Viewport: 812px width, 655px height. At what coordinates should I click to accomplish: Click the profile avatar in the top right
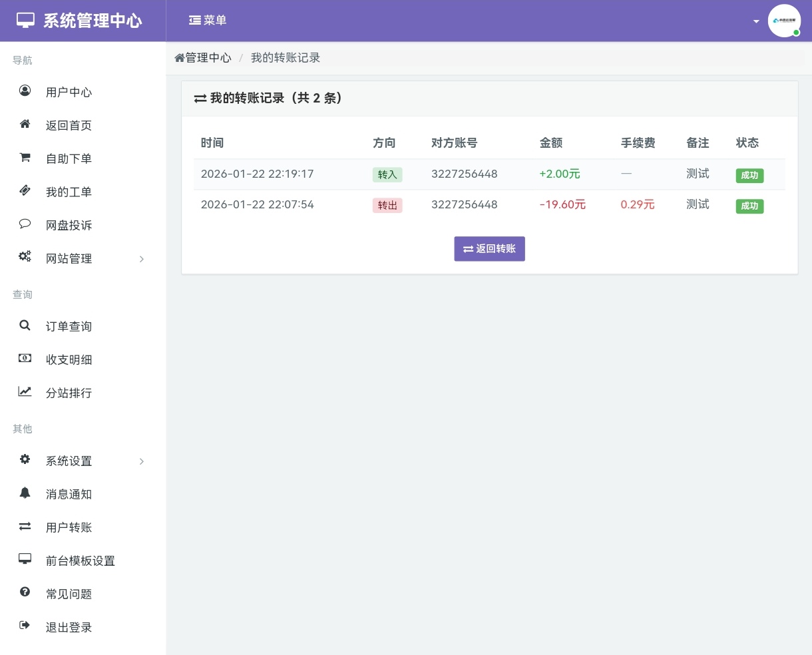(785, 21)
